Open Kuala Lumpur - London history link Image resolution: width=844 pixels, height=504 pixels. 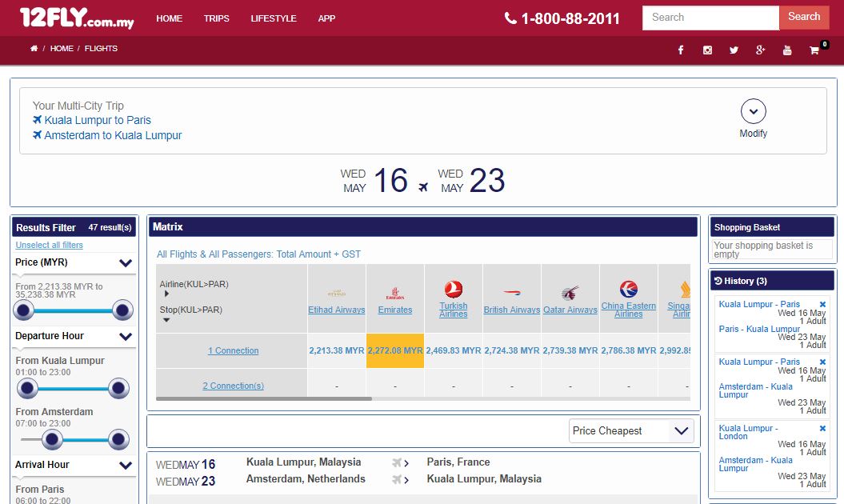click(748, 432)
